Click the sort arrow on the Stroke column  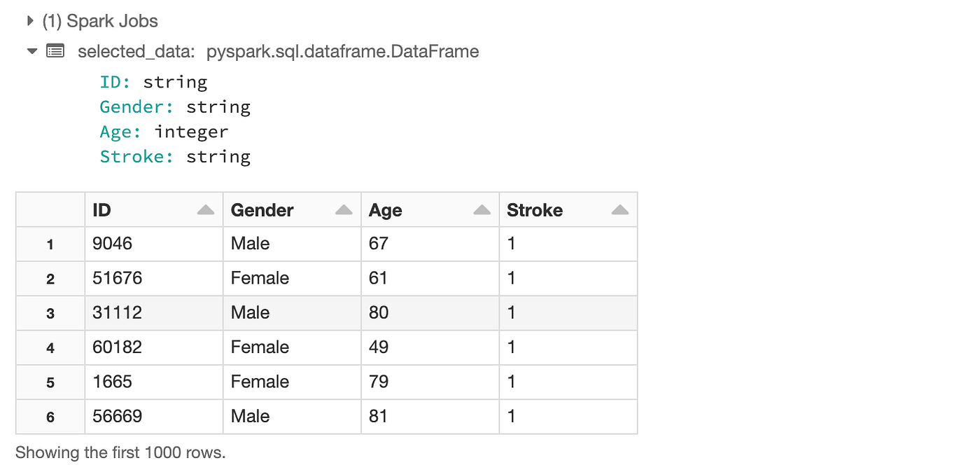coord(620,209)
